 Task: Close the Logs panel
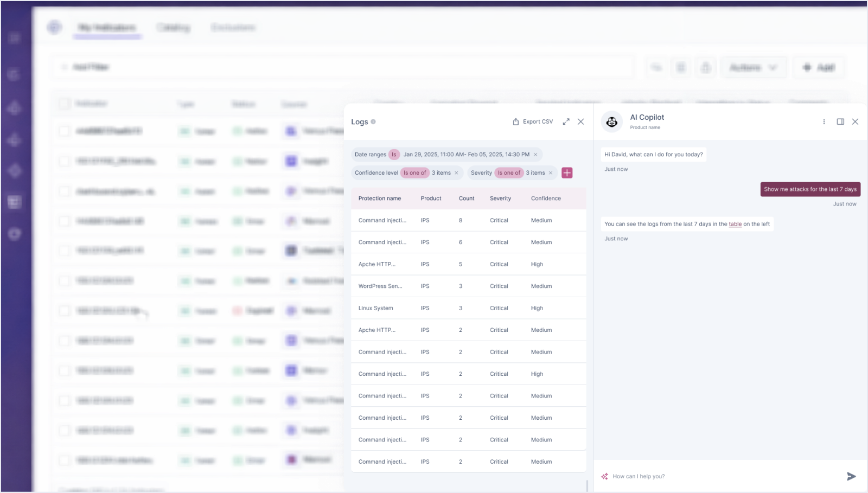pyautogui.click(x=581, y=121)
